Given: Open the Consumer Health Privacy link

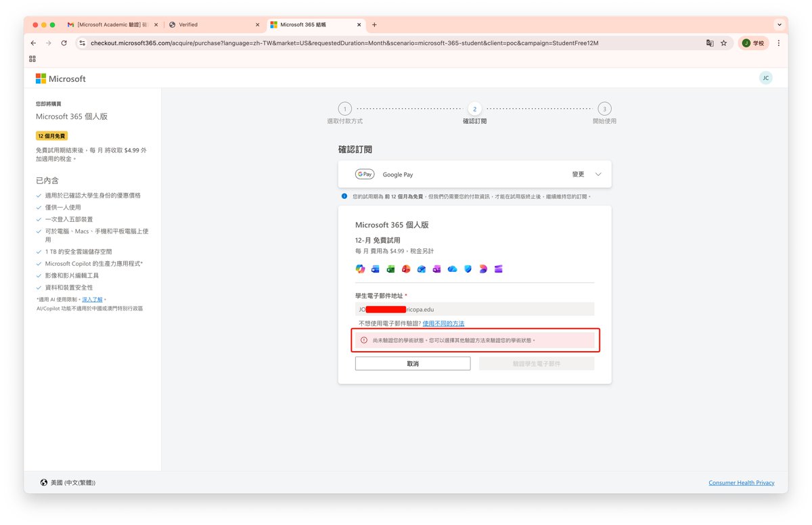Looking at the screenshot, I should [741, 482].
